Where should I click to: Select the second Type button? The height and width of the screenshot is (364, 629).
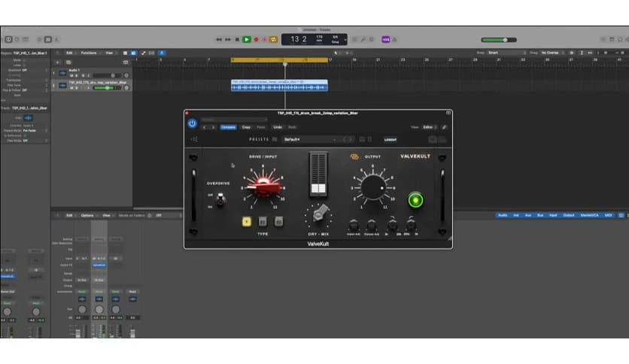pos(263,221)
